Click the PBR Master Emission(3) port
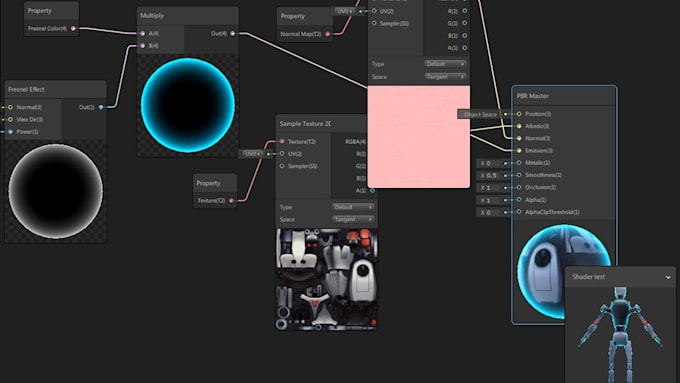 (x=519, y=151)
